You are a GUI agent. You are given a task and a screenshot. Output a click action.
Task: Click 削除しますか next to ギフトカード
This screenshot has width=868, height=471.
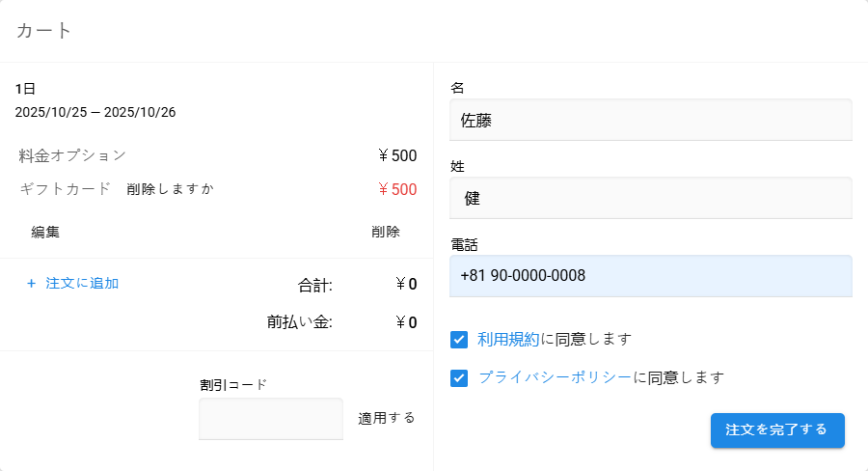170,189
